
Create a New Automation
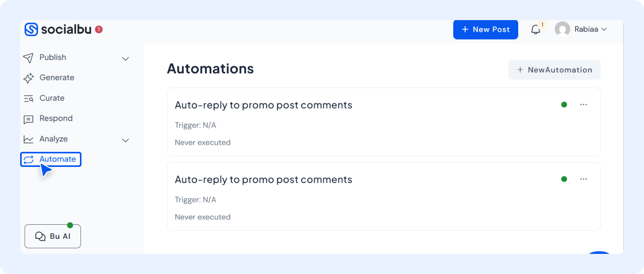pos(554,70)
